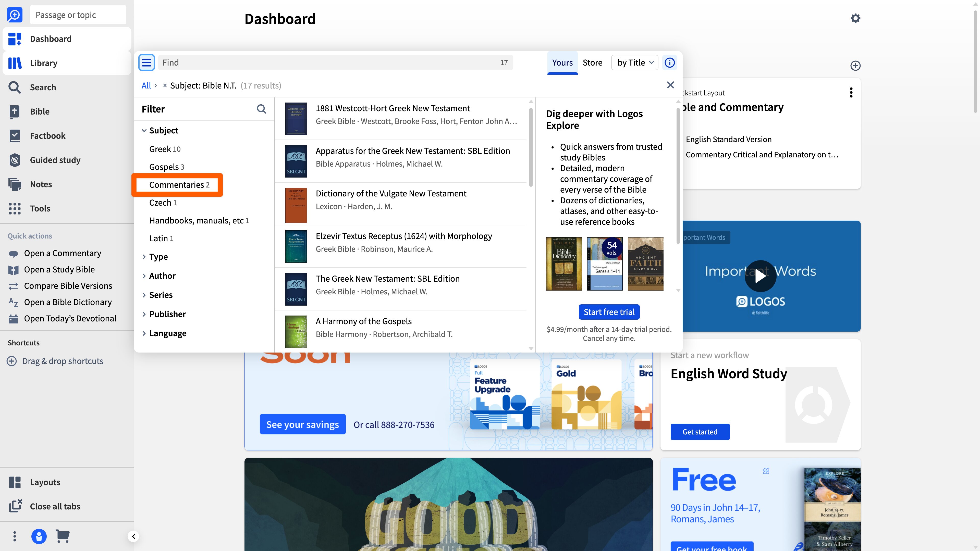Switch to the Yours tab
Screen dimensions: 980x551
coord(562,63)
